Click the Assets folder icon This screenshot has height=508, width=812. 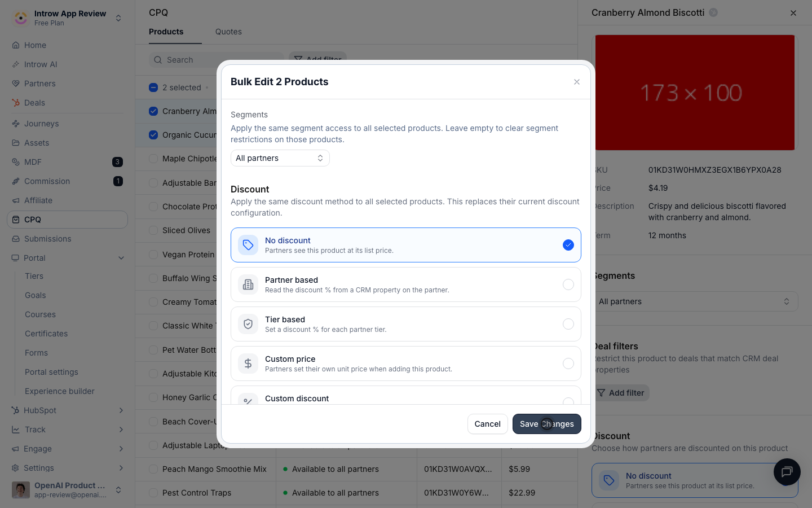click(16, 143)
